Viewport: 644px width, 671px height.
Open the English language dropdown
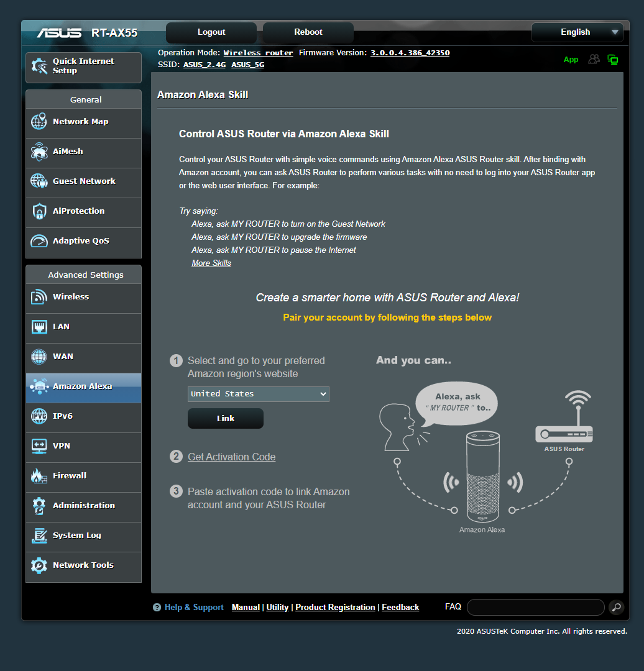point(577,32)
